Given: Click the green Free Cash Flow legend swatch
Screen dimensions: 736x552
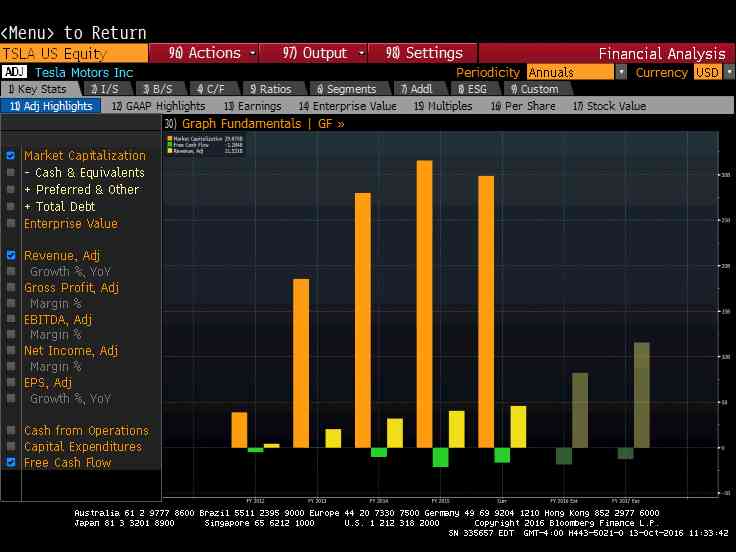Looking at the screenshot, I should [170, 145].
